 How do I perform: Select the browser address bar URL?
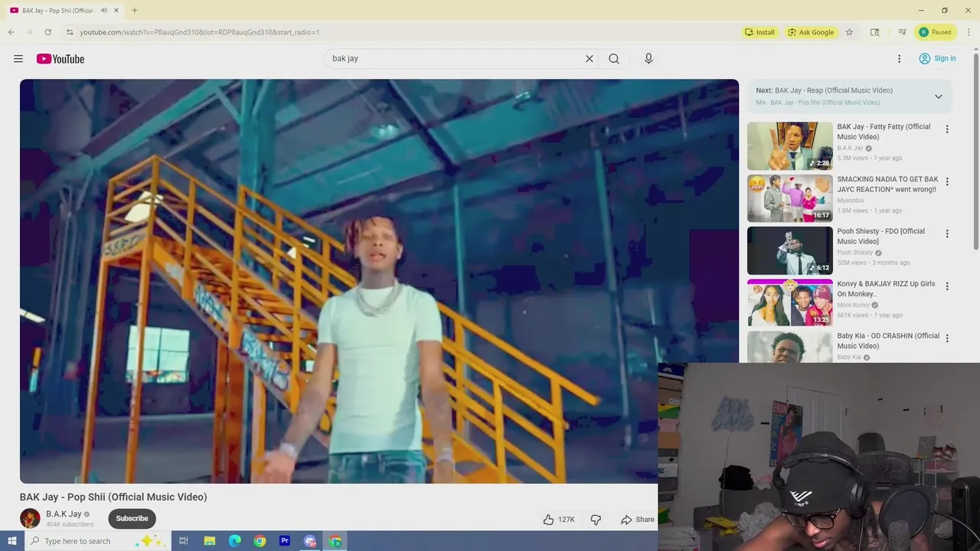[200, 32]
